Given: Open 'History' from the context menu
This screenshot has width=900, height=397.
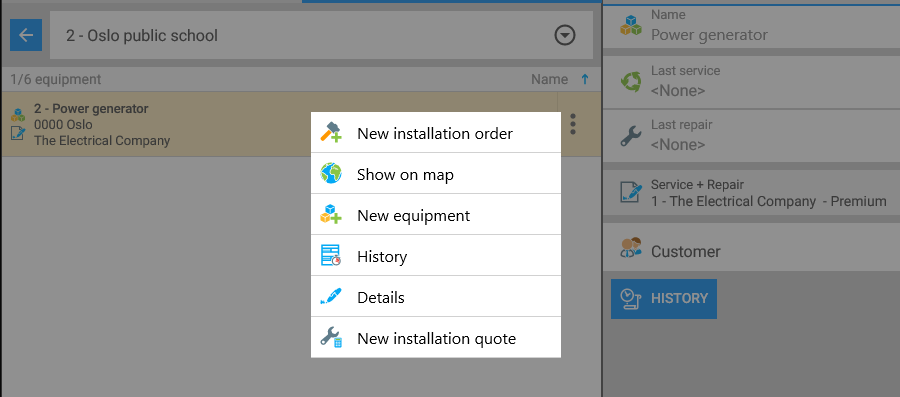Looking at the screenshot, I should click(x=436, y=255).
